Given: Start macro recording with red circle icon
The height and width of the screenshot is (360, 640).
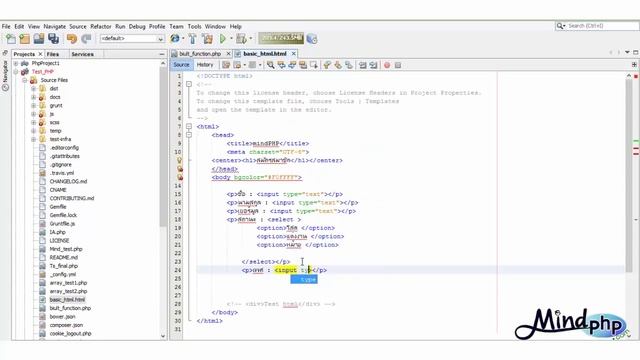Looking at the screenshot, I should tap(387, 65).
